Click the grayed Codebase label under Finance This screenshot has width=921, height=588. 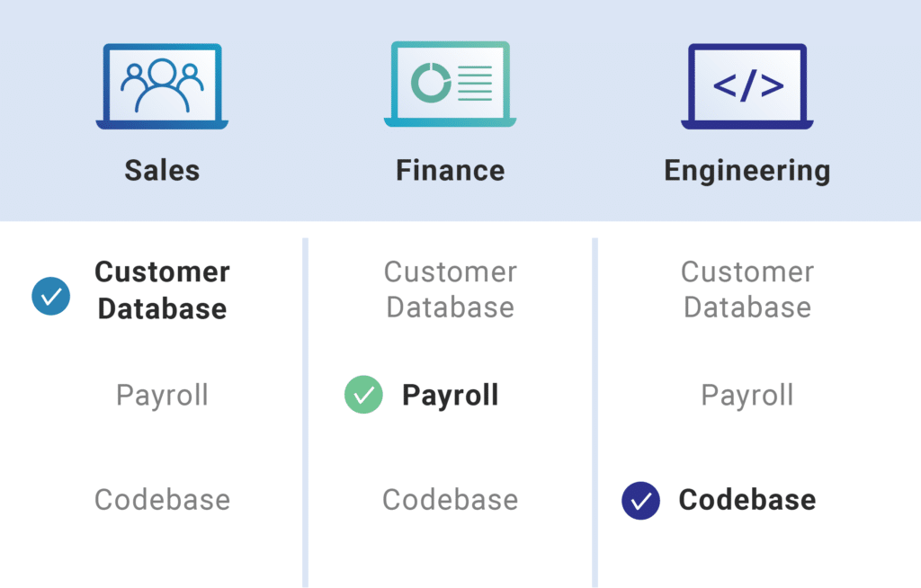click(451, 500)
